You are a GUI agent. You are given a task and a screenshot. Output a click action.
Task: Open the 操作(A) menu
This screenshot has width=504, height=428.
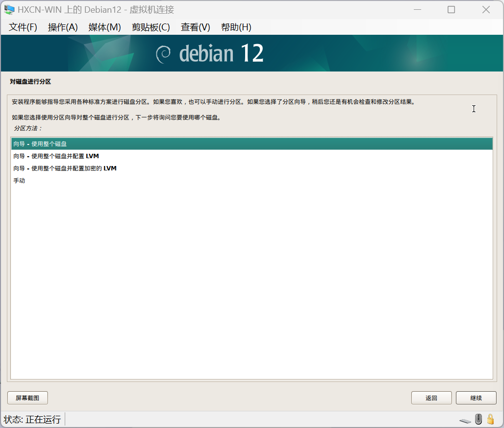63,27
